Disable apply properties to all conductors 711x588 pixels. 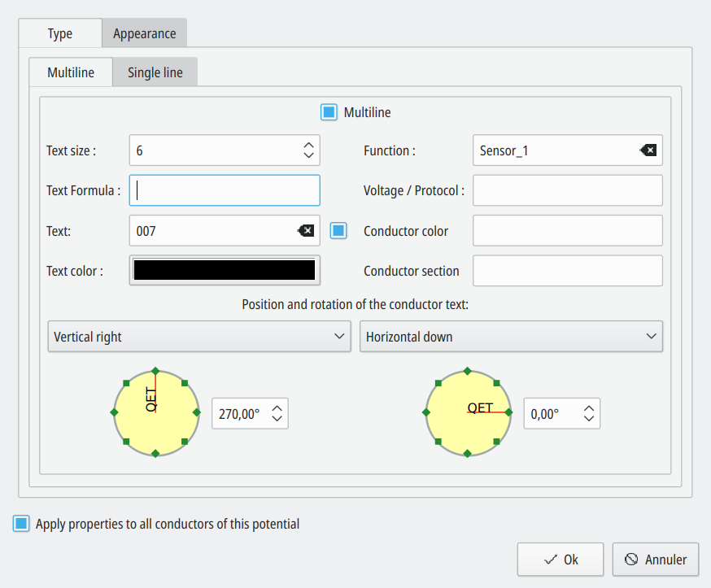tap(21, 524)
